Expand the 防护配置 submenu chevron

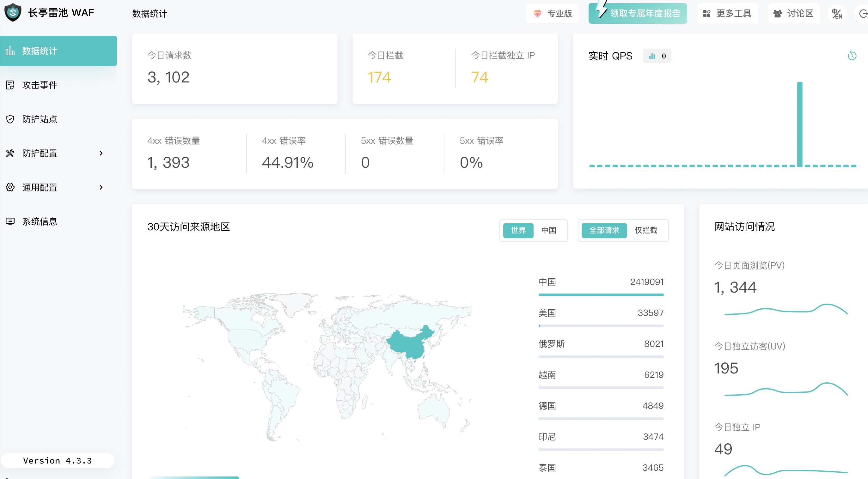click(101, 153)
